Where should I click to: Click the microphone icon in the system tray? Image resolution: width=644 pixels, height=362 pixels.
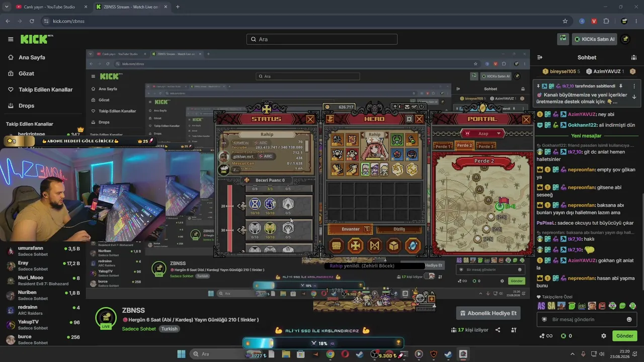tap(583, 354)
